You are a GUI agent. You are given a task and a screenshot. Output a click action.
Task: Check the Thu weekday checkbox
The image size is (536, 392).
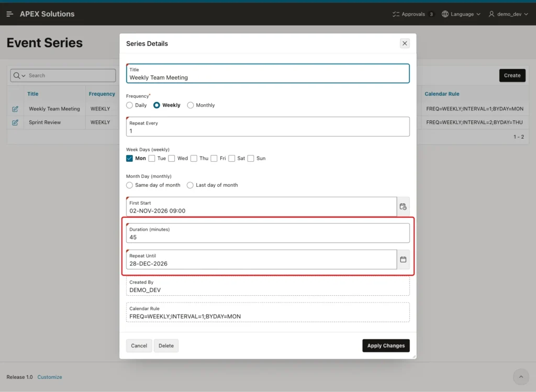tap(194, 158)
